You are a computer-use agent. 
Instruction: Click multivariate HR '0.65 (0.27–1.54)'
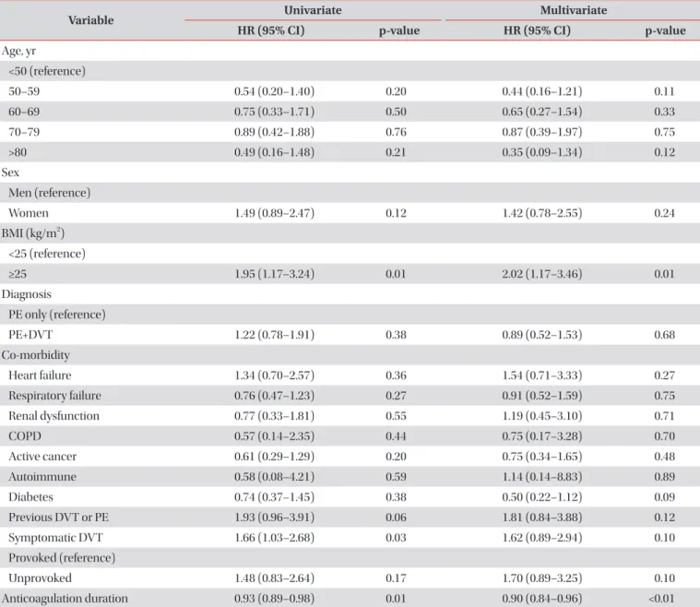[x=542, y=112]
